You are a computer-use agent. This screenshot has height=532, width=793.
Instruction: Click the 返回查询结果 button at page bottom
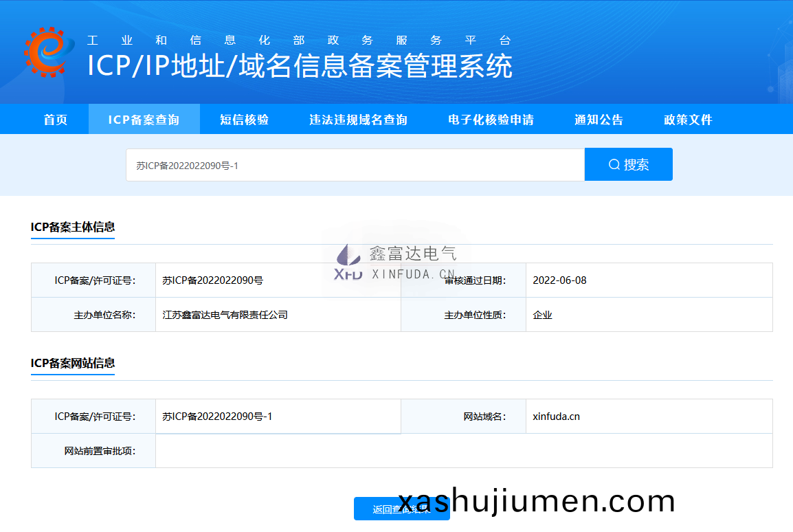coord(402,509)
